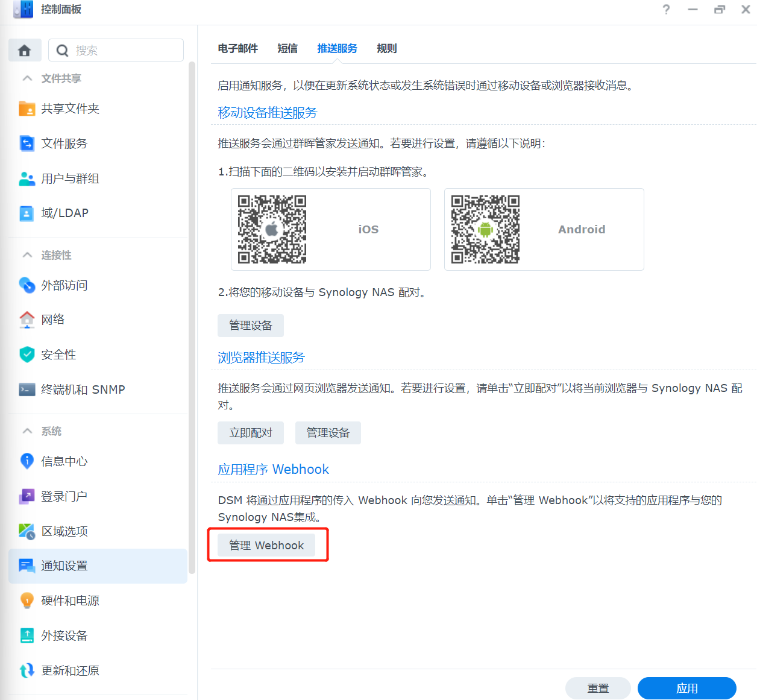Open the users and groups (用户与群组) icon
757x700 pixels.
pyautogui.click(x=27, y=178)
